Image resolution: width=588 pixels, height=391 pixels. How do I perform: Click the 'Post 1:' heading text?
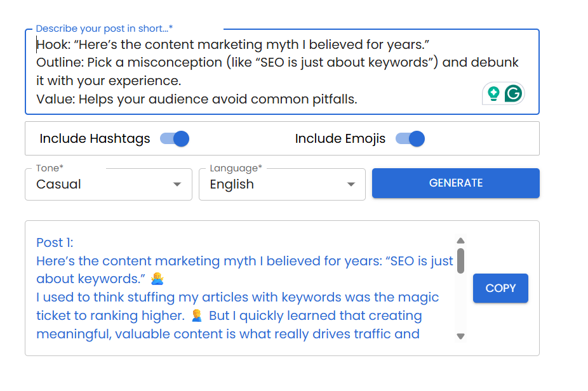(55, 242)
